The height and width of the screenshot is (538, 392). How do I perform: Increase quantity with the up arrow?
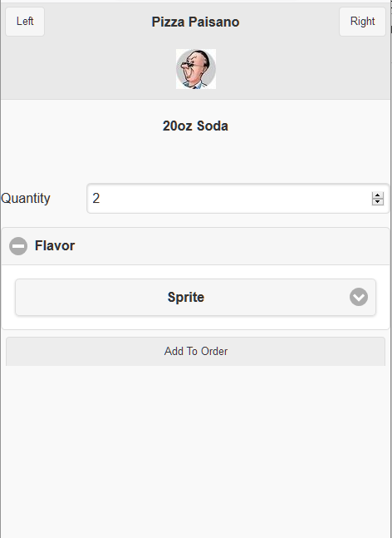(378, 195)
